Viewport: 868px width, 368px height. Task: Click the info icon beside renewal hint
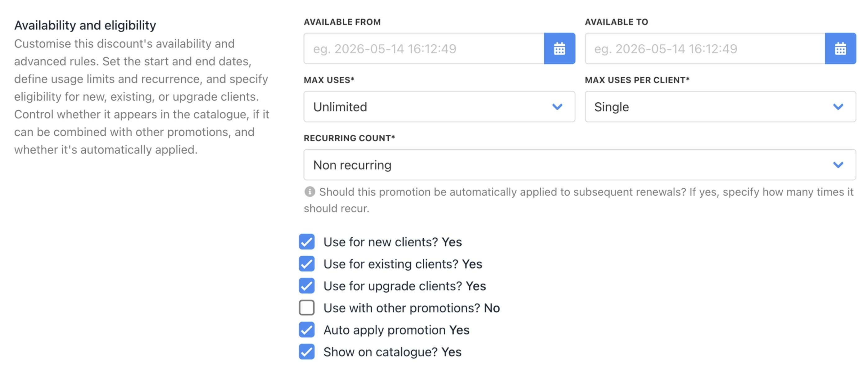pyautogui.click(x=310, y=192)
